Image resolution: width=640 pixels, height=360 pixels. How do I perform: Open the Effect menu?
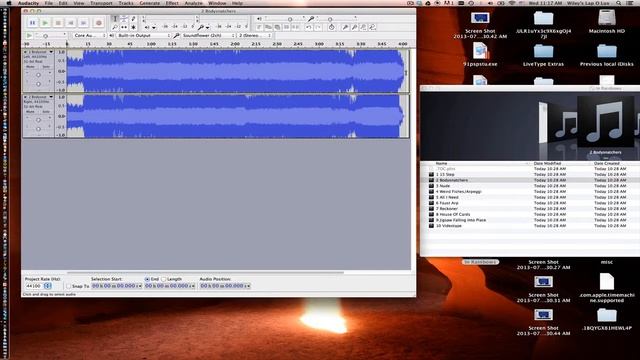click(x=172, y=3)
